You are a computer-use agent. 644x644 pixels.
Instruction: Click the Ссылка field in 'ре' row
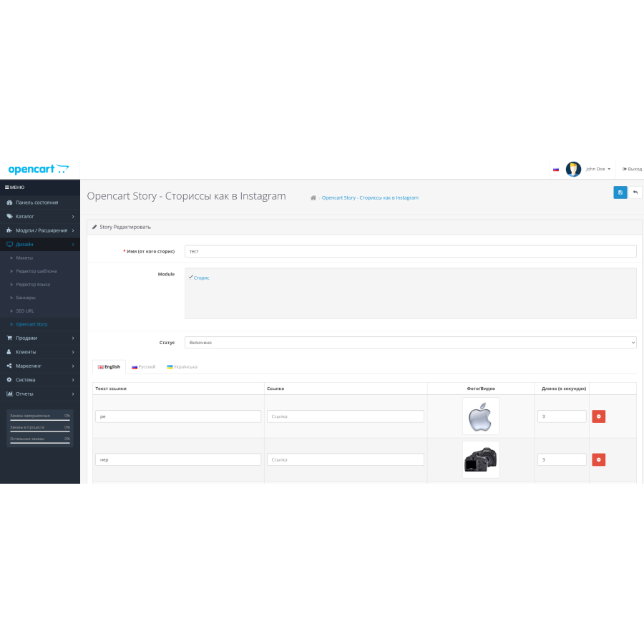[x=346, y=416]
